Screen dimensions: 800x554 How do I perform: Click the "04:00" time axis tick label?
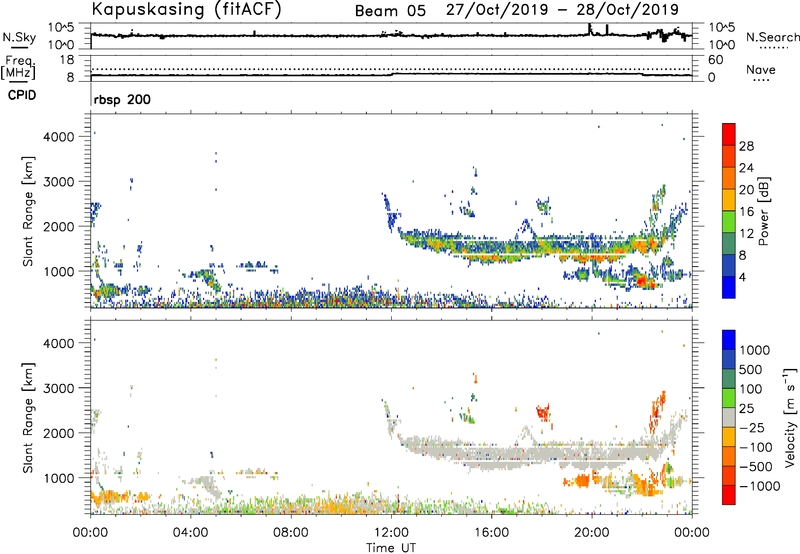[x=191, y=533]
